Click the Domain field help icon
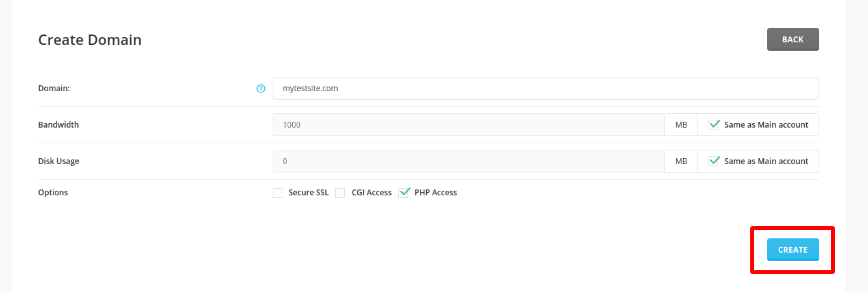Image resolution: width=868 pixels, height=293 pixels. tap(261, 89)
